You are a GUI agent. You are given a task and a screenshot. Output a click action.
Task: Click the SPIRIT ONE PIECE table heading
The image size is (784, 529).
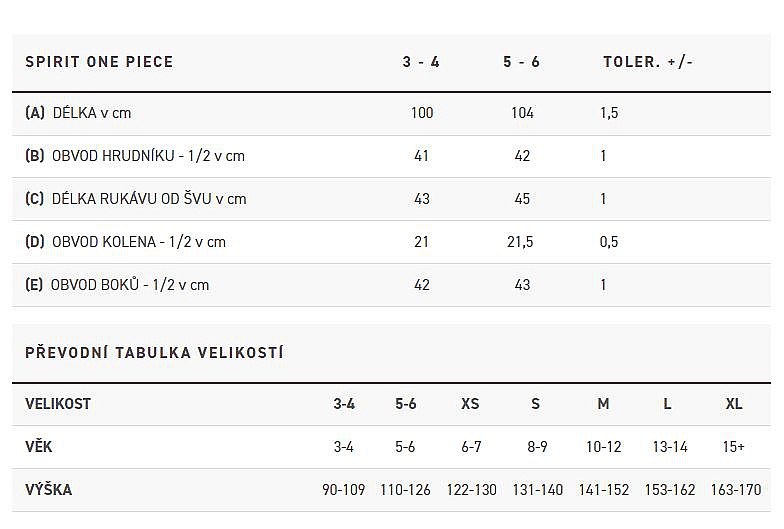tap(99, 62)
